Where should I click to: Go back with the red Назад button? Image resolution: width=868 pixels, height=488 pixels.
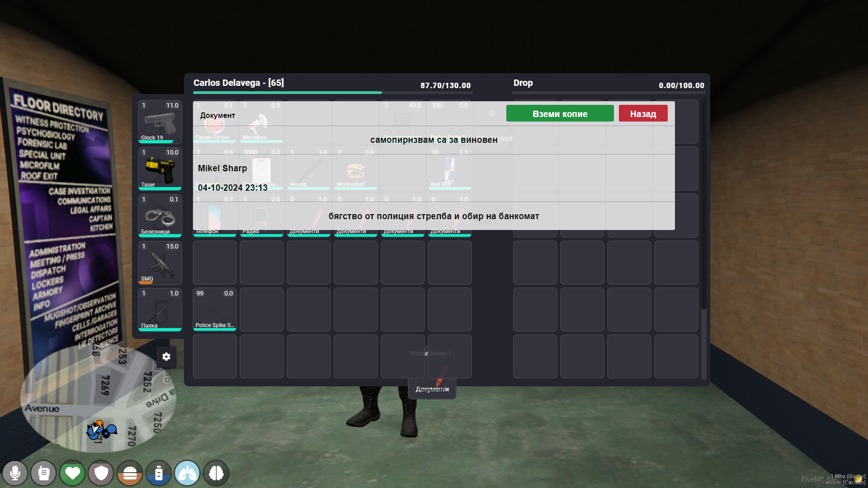coord(643,114)
